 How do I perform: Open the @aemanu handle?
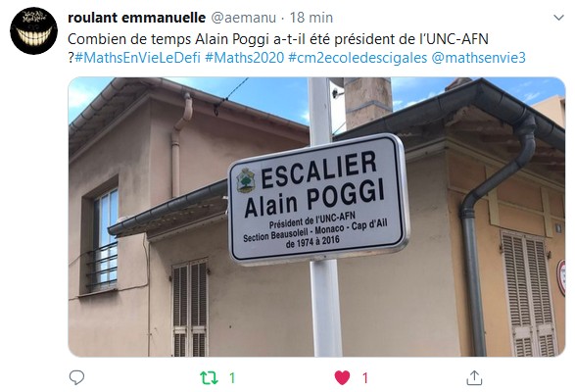click(244, 18)
